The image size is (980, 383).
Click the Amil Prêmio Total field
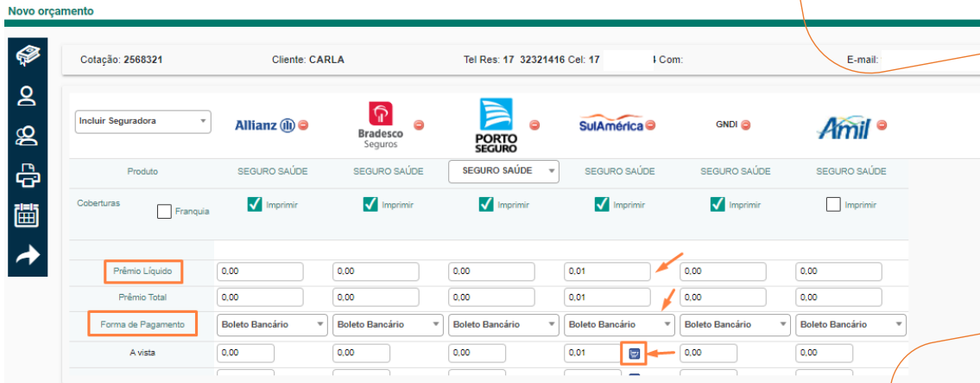[838, 297]
